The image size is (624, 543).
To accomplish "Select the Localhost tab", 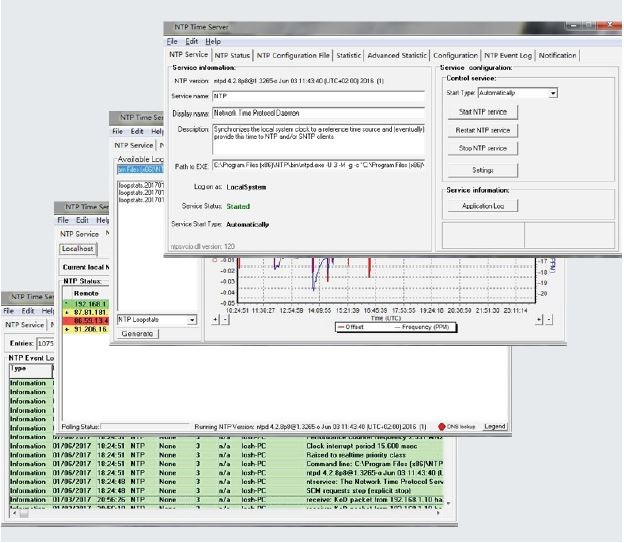I will pos(77,249).
